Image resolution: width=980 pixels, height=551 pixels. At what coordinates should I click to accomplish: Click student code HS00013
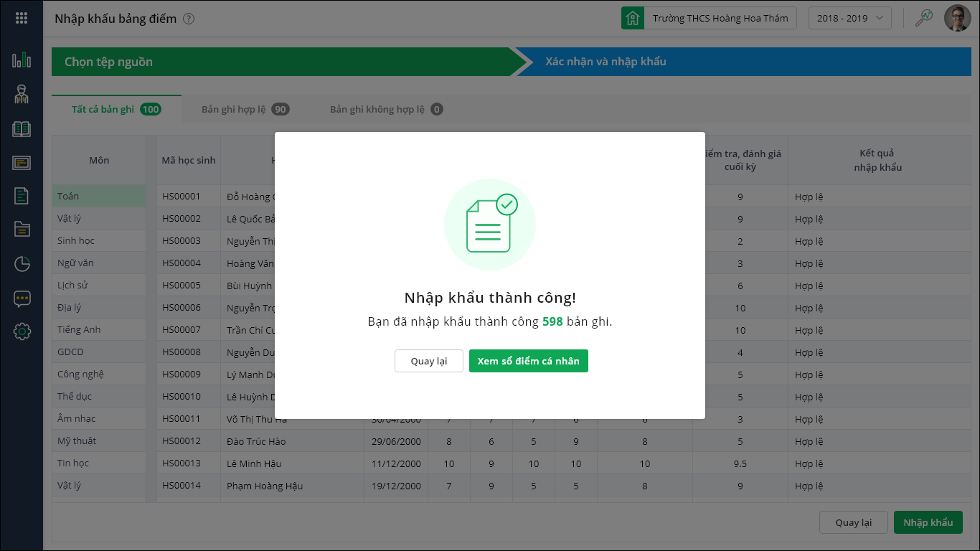click(182, 463)
